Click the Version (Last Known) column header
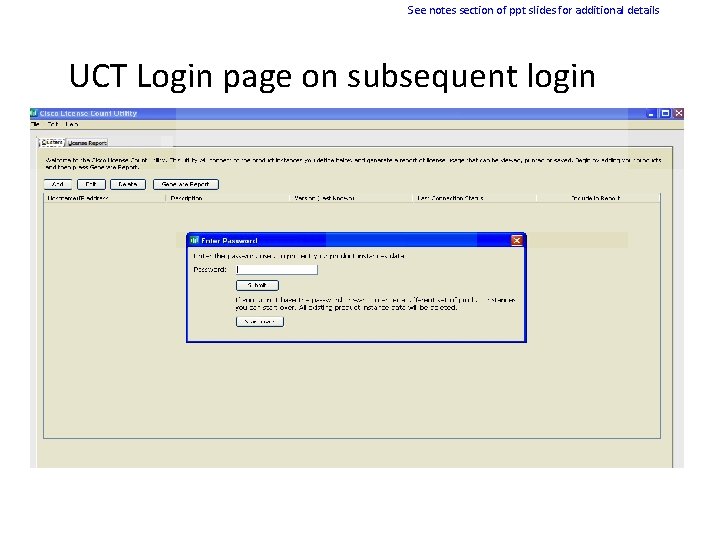The image size is (720, 540). pos(351,198)
